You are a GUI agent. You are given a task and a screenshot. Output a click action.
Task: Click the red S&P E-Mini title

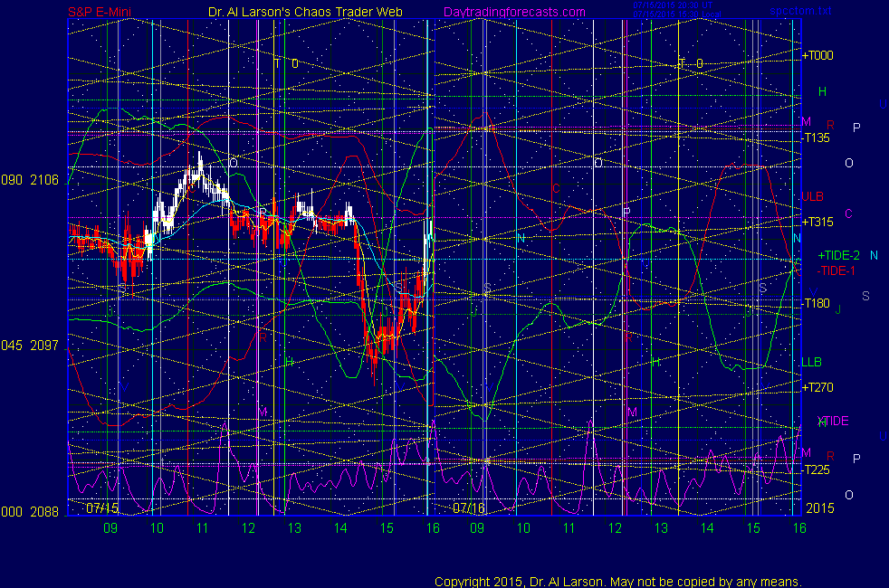pos(100,12)
